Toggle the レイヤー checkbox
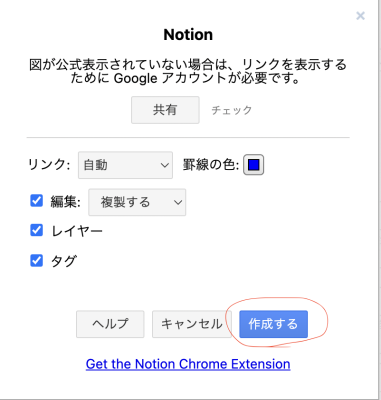 click(36, 230)
